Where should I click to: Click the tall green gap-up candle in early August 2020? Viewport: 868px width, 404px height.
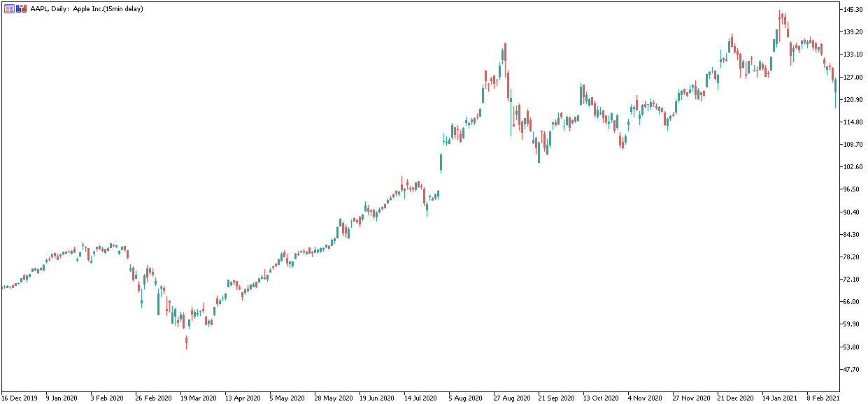[441, 162]
